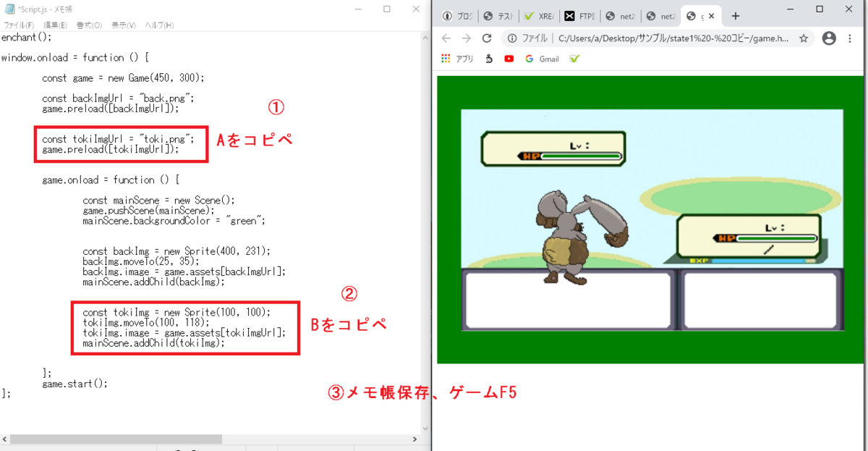
Task: Focus the Chrome address bar URL
Action: pos(673,38)
